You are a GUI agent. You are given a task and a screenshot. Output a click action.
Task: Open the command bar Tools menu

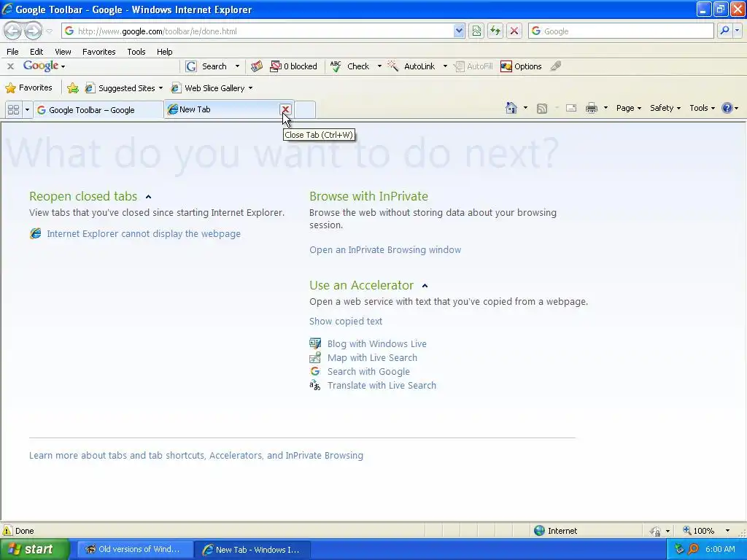tap(702, 108)
